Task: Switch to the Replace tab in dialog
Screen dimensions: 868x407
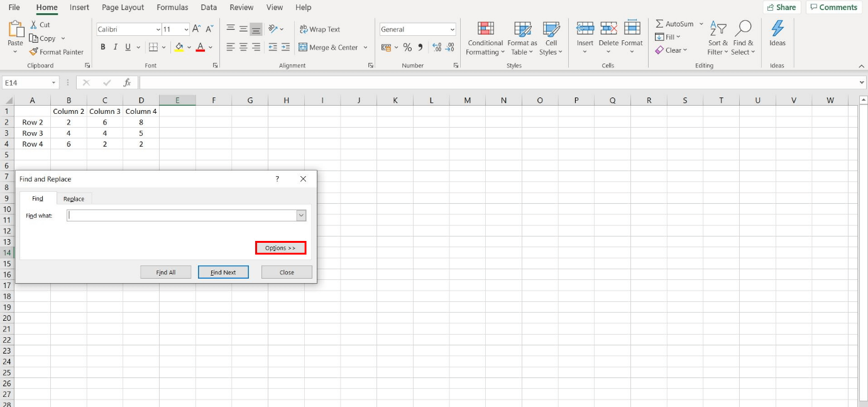Action: (74, 199)
